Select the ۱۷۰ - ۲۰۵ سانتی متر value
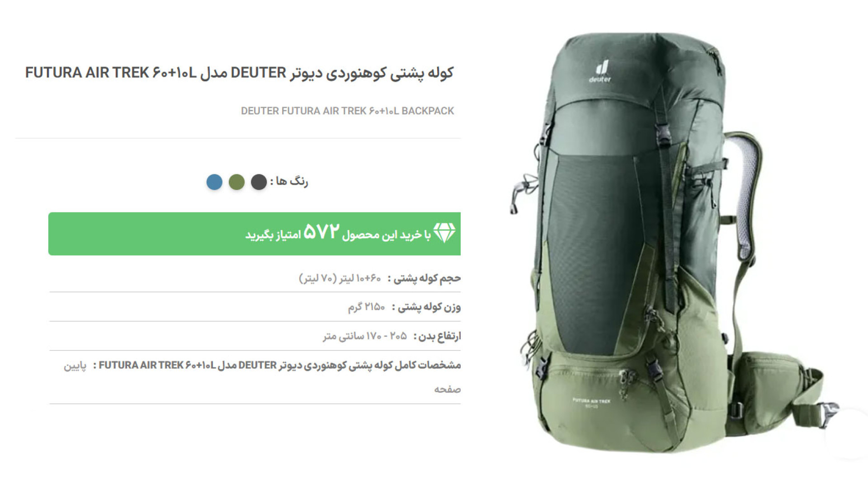Image resolution: width=868 pixels, height=488 pixels. (x=365, y=336)
